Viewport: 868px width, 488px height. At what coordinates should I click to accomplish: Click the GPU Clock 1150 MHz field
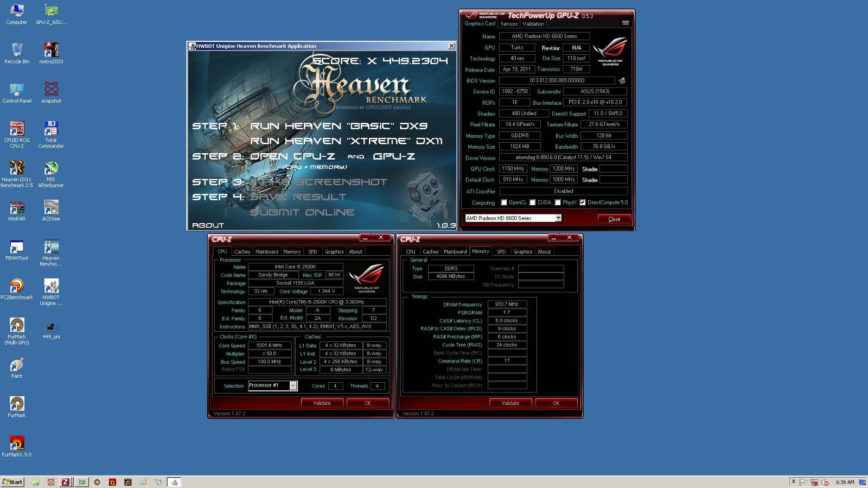tap(513, 169)
